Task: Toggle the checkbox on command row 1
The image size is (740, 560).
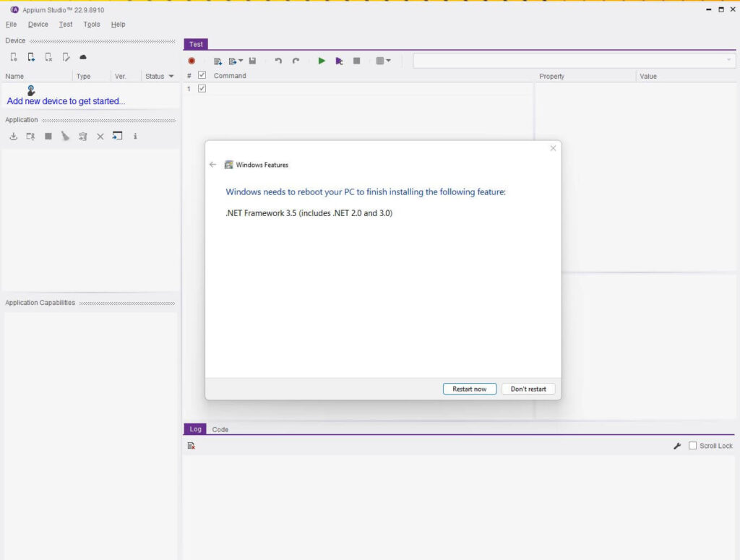Action: [x=201, y=88]
